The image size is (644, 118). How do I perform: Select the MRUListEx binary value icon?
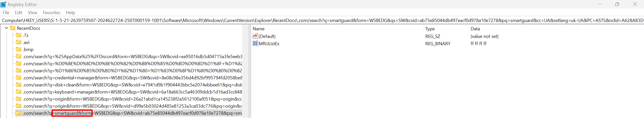click(x=255, y=43)
